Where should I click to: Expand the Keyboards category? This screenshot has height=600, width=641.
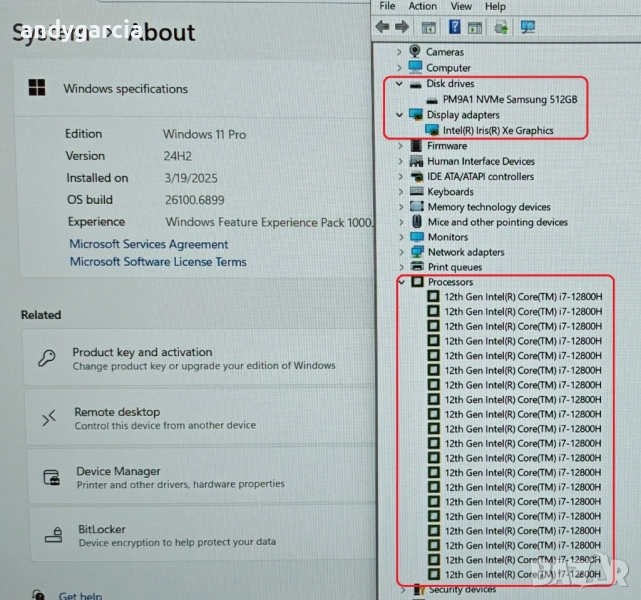400,192
